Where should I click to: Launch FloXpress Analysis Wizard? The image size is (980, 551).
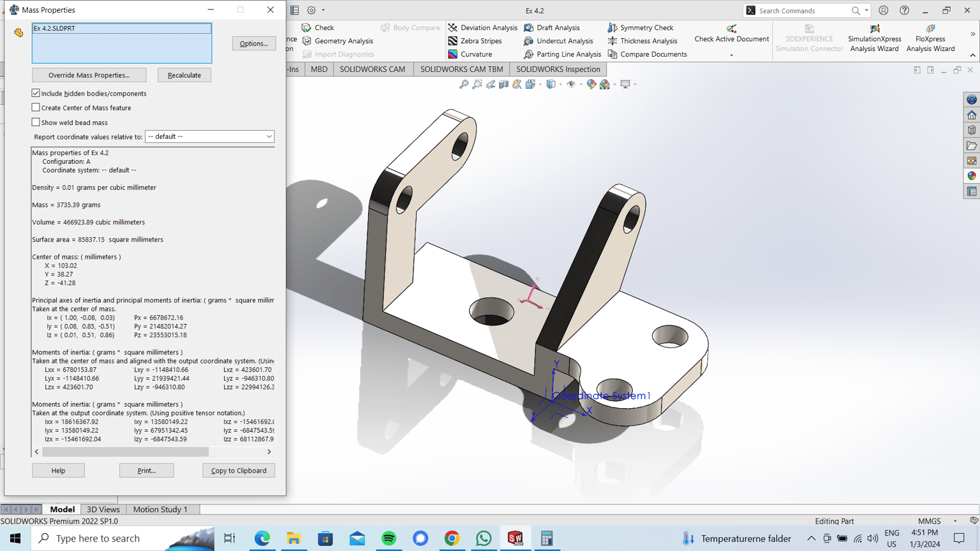931,38
